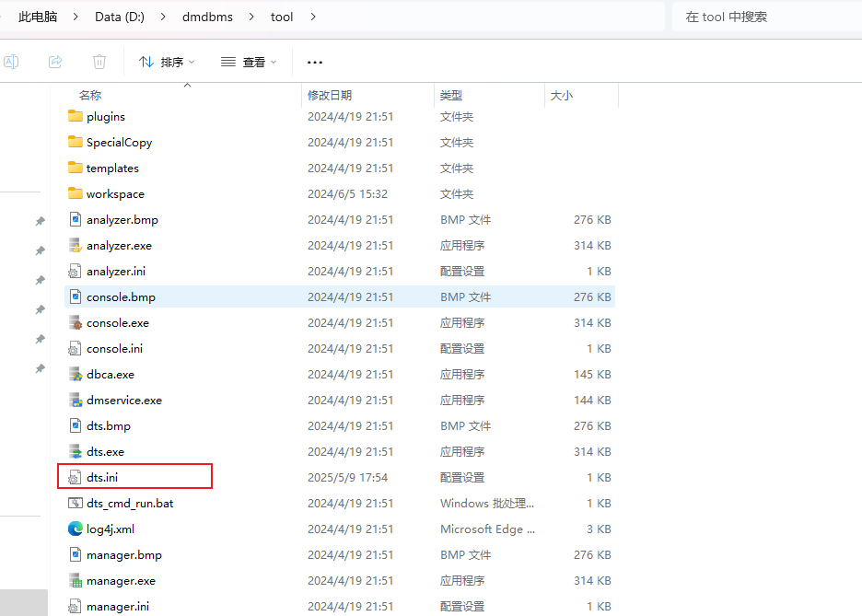Open the See more (…) toolbar menu
The height and width of the screenshot is (616, 862).
(x=314, y=61)
